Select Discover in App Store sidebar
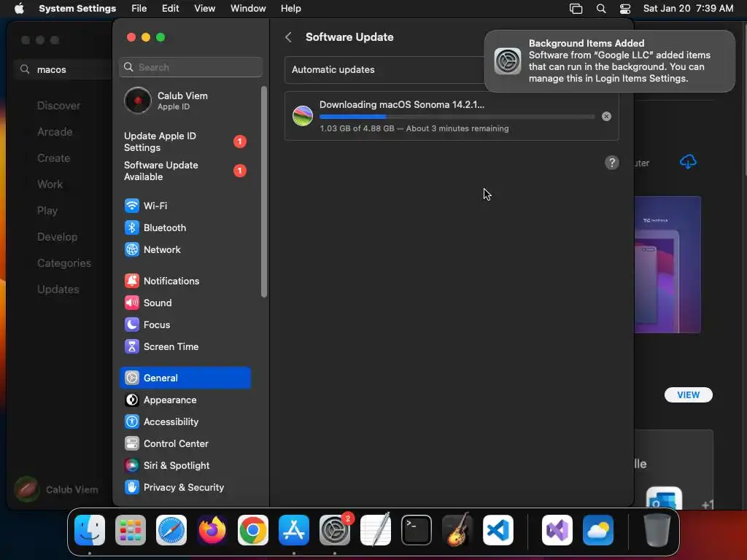747x560 pixels. point(58,106)
